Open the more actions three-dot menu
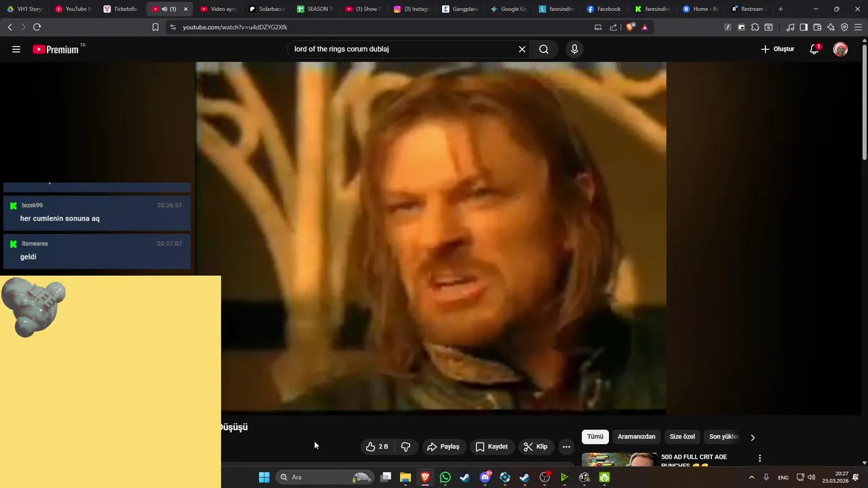868x488 pixels. tap(566, 447)
